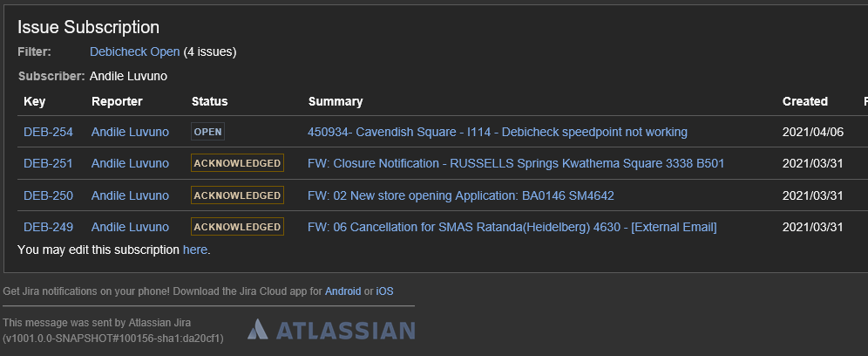
Task: Open the iOS app download link
Action: pyautogui.click(x=384, y=291)
